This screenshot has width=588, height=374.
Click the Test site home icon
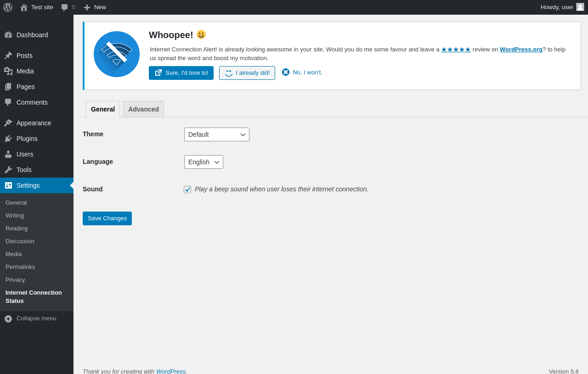(x=24, y=7)
